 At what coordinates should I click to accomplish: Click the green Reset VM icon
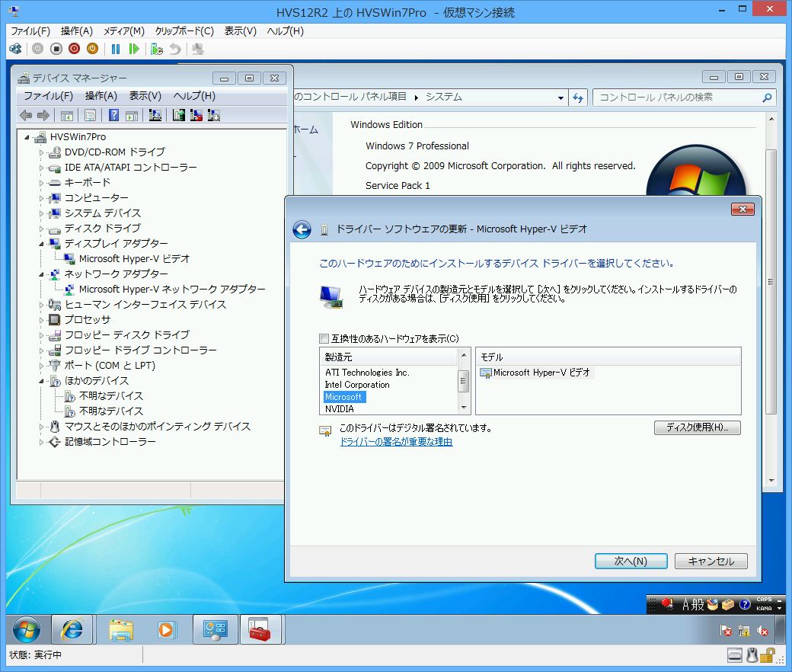point(134,49)
